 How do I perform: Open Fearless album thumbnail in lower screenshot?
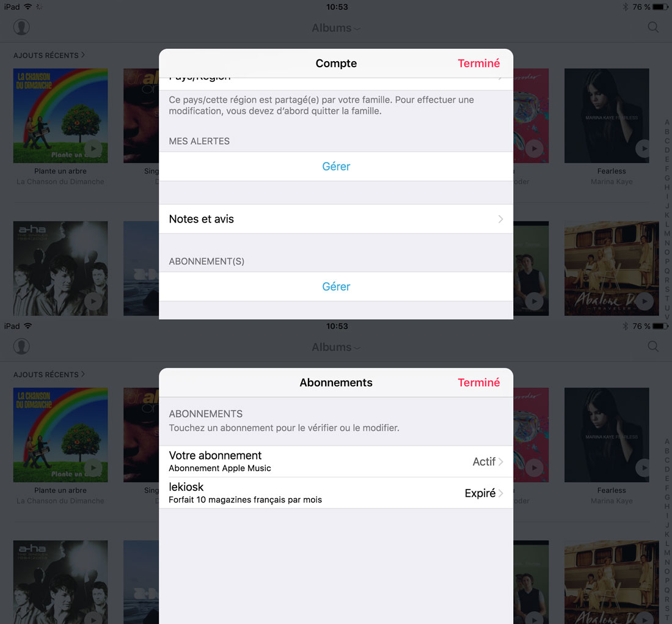607,435
